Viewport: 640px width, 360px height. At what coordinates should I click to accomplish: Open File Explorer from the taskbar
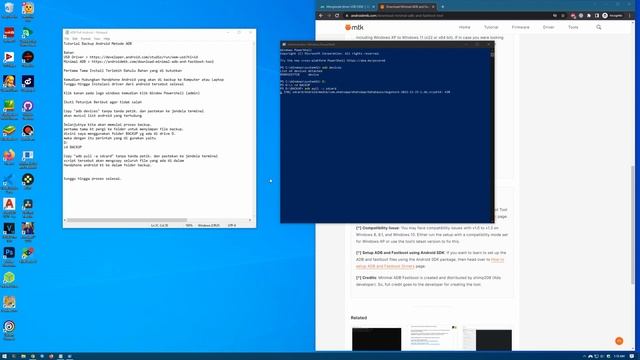click(23, 356)
